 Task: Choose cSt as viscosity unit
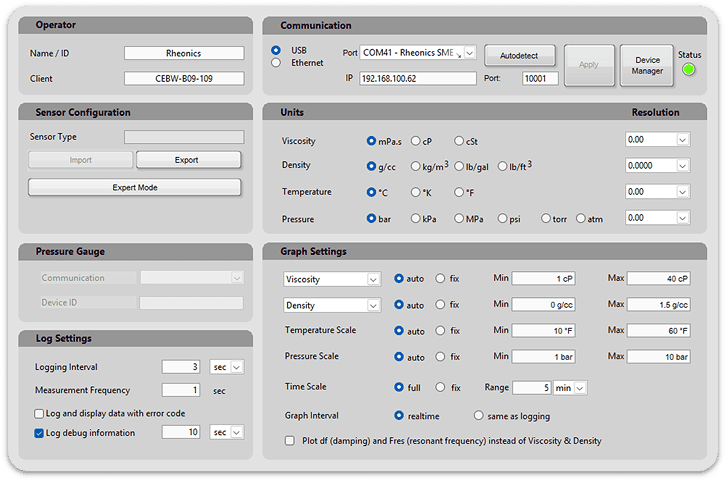[x=459, y=141]
